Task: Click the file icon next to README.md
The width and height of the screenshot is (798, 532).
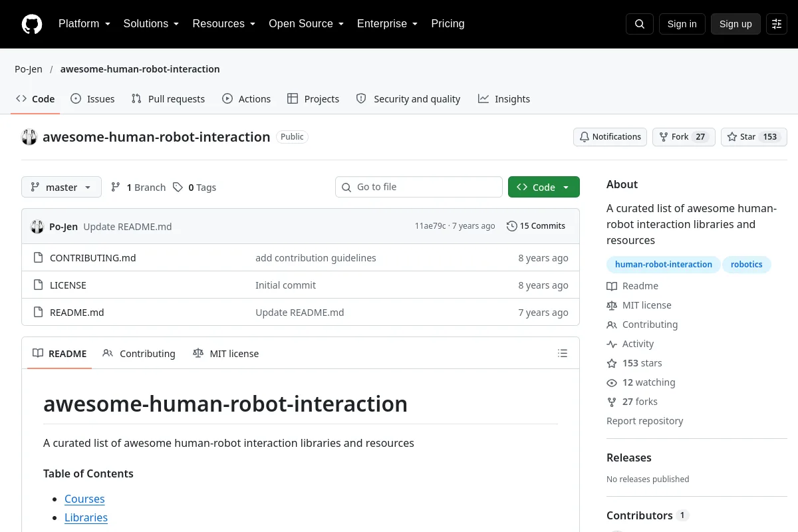Action: (x=38, y=312)
